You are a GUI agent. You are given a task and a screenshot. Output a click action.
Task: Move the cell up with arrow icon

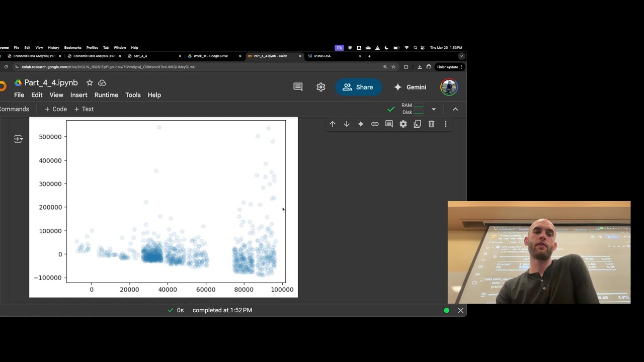(333, 124)
